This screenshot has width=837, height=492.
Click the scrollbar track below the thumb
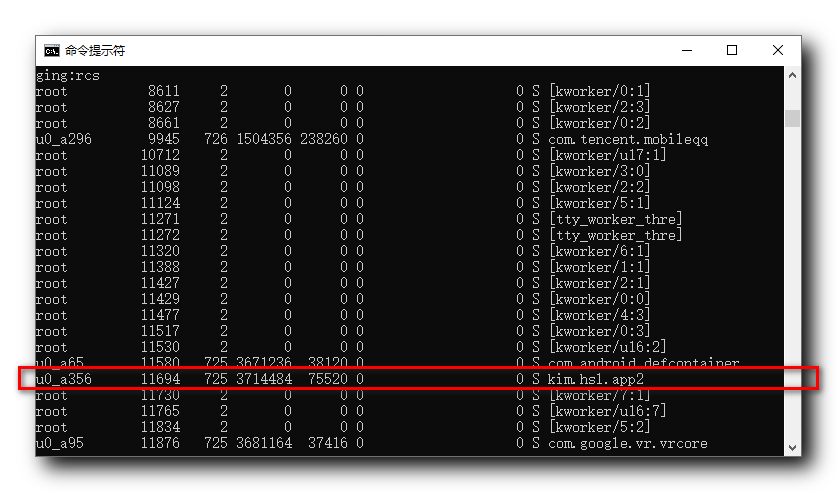pos(792,283)
